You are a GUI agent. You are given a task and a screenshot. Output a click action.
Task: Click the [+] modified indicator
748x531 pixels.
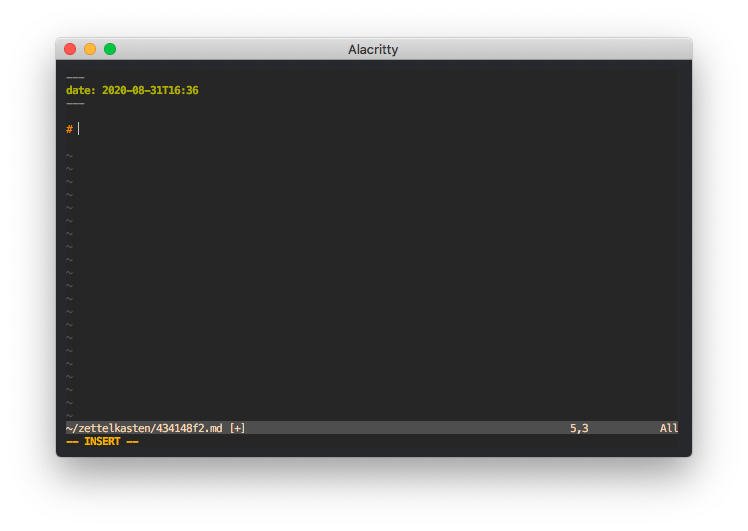pos(237,428)
